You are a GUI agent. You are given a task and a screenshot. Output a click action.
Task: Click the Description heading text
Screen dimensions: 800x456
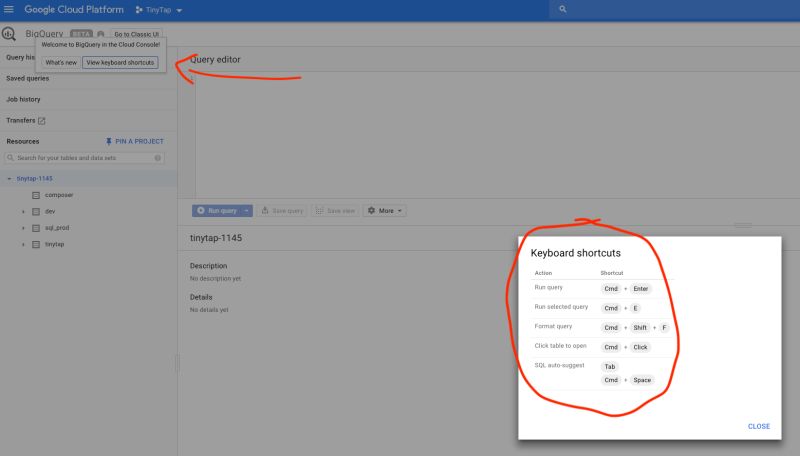tap(208, 266)
